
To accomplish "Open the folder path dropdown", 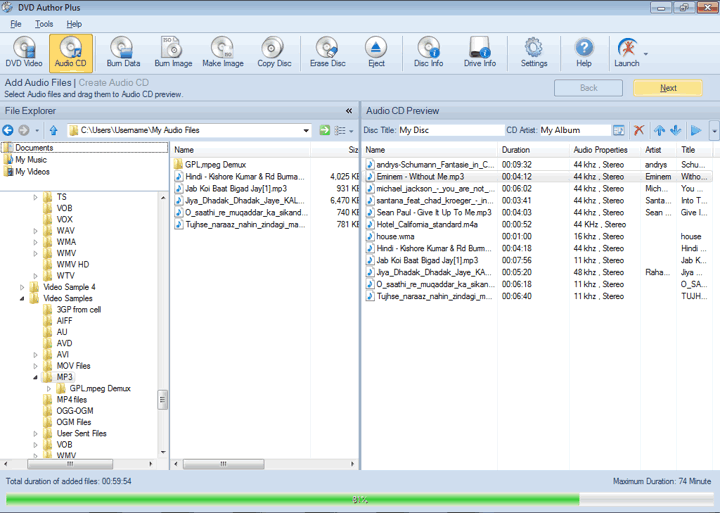I will click(x=306, y=131).
